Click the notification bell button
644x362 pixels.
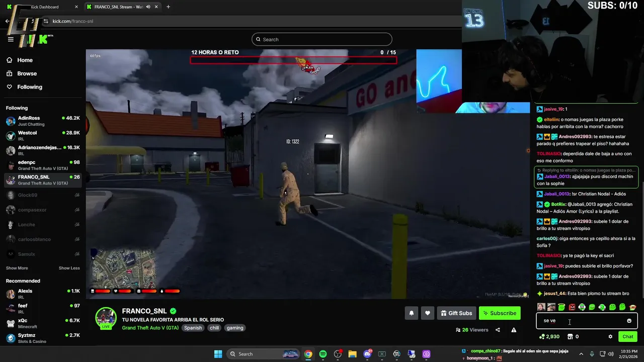[x=412, y=313]
